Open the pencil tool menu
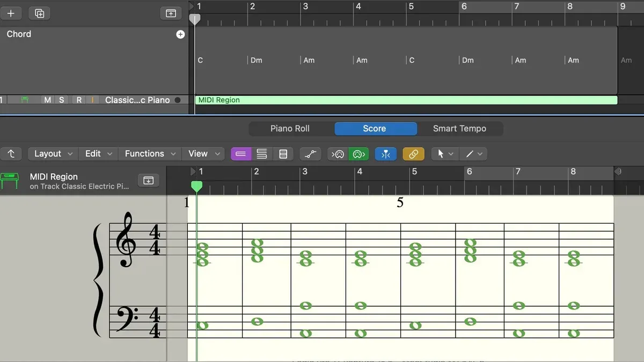The height and width of the screenshot is (362, 644). click(x=473, y=154)
